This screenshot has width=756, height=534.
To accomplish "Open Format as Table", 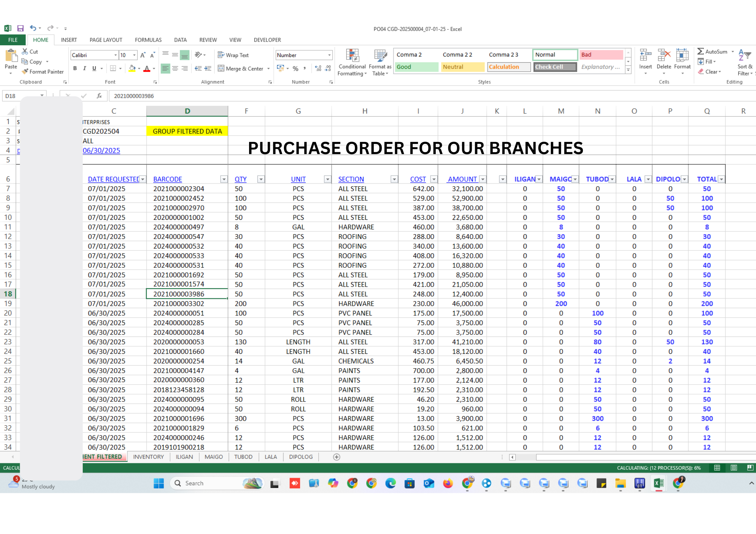I will coord(380,62).
